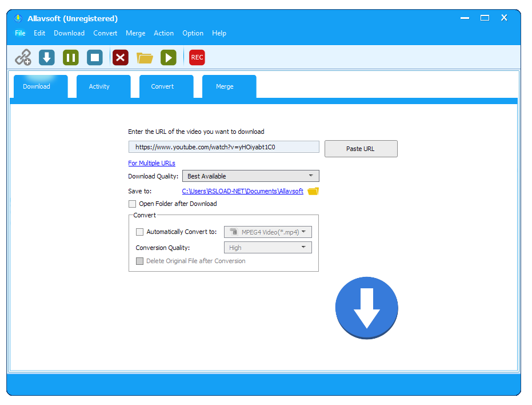The image size is (532, 405).
Task: Open the Action menu
Action: (x=163, y=33)
